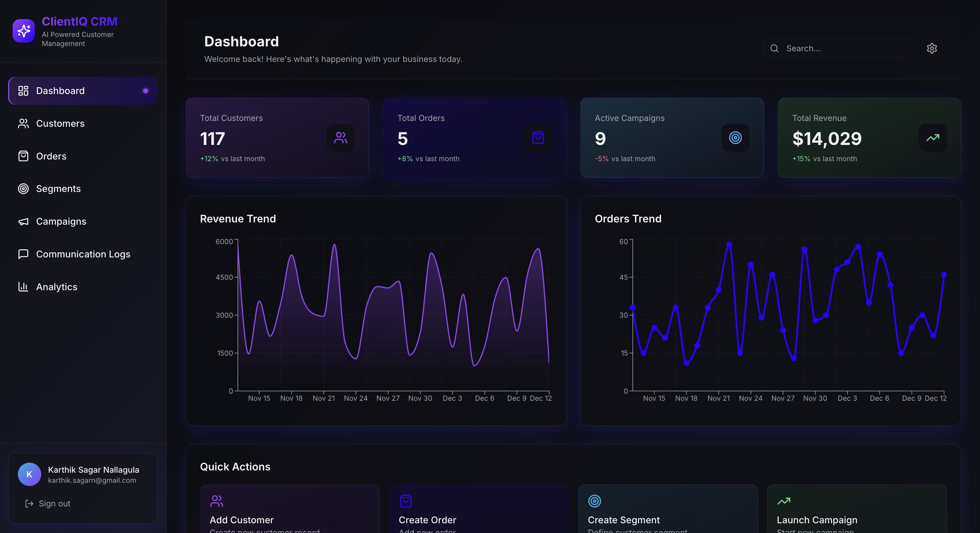Click the Total Customers people icon
Viewport: 980px width, 533px height.
[340, 137]
